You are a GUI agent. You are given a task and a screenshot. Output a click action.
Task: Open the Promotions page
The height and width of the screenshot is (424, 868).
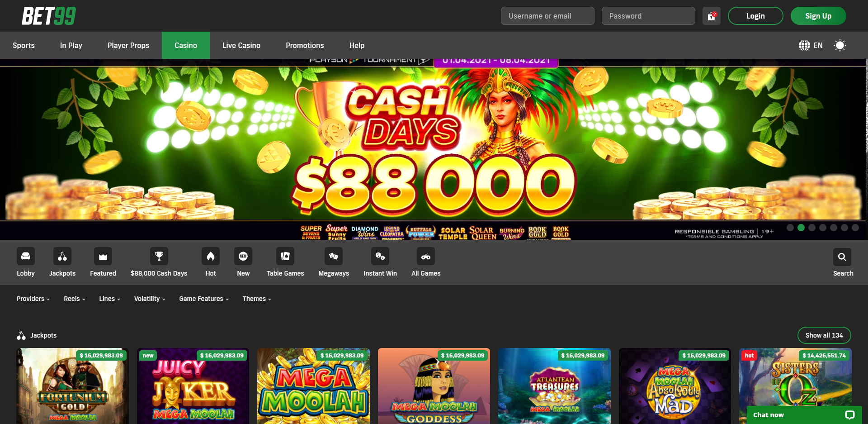[x=305, y=45]
